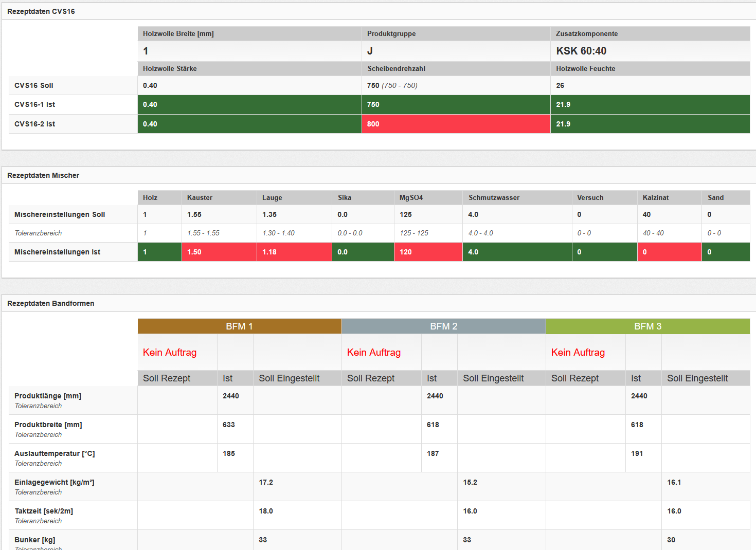
Task: Click the BFM 2 Einlagegewicht value 15.2
Action: coord(470,482)
